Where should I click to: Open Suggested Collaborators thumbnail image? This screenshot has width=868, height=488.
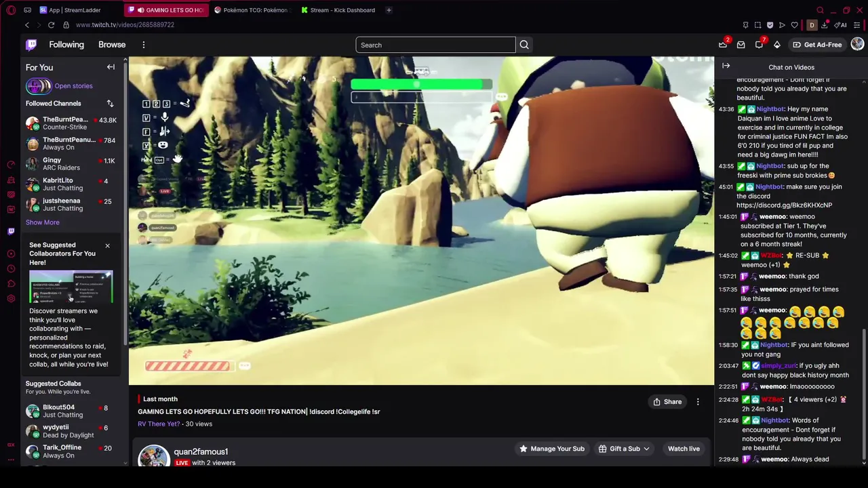coord(71,287)
